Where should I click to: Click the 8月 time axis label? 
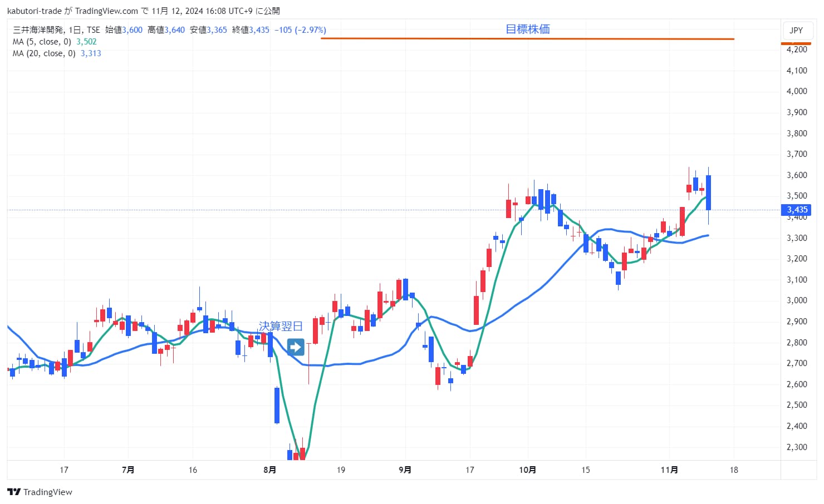269,470
